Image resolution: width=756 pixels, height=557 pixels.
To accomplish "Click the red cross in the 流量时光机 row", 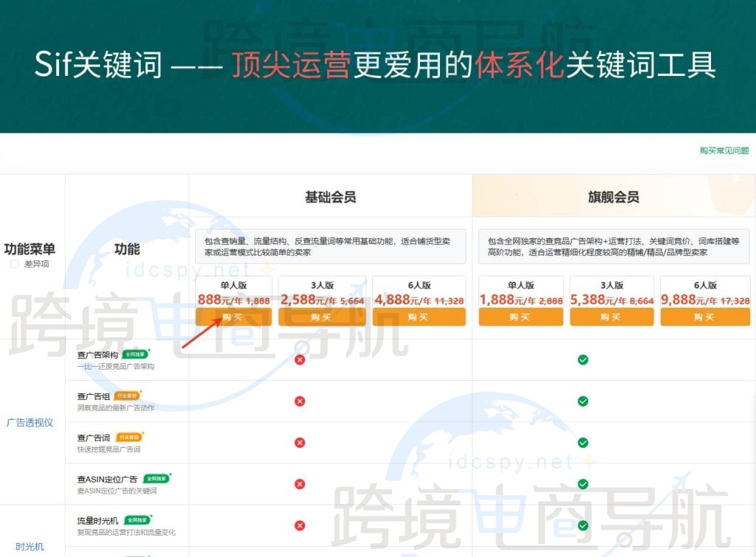I will coord(299,525).
